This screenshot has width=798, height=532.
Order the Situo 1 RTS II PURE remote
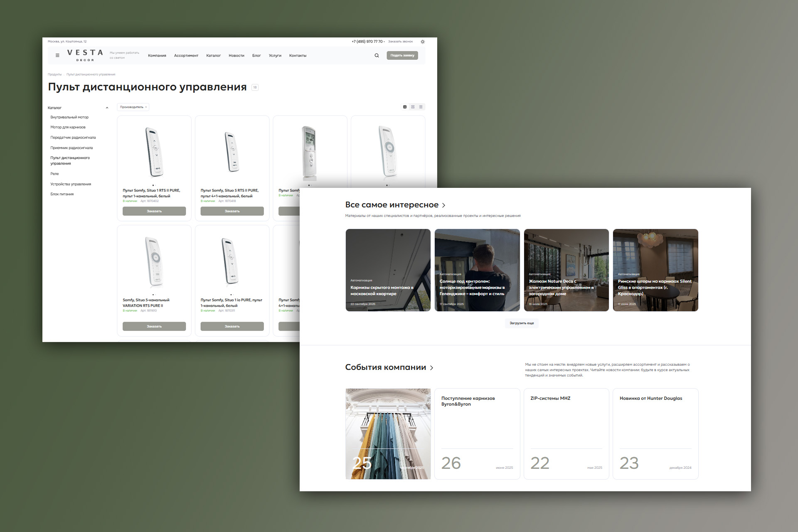[x=154, y=211]
